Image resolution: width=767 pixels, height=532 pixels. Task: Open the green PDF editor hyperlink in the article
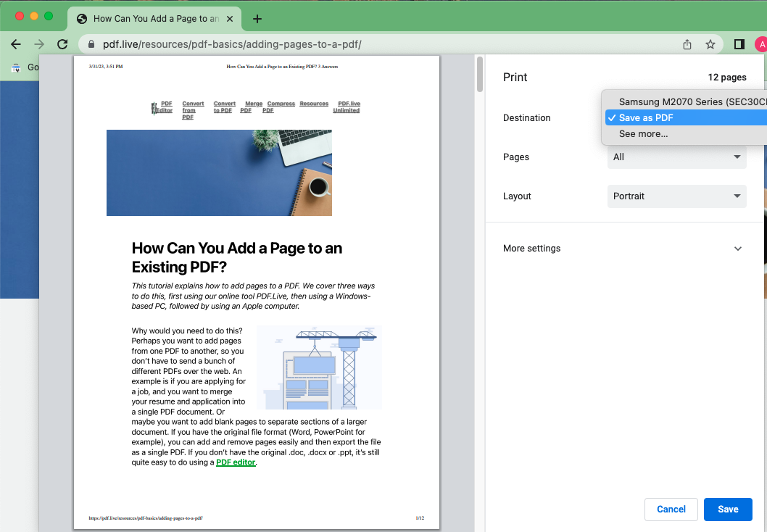pyautogui.click(x=236, y=462)
